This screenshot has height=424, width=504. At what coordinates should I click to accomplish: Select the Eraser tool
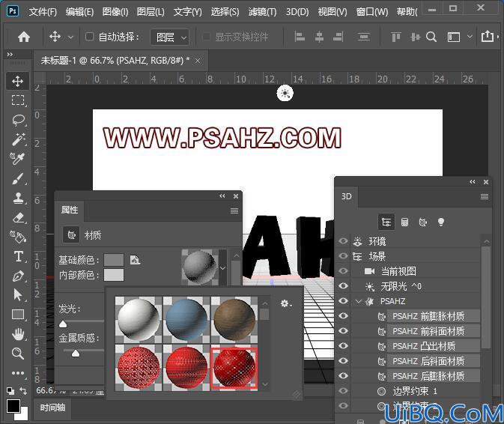click(18, 218)
